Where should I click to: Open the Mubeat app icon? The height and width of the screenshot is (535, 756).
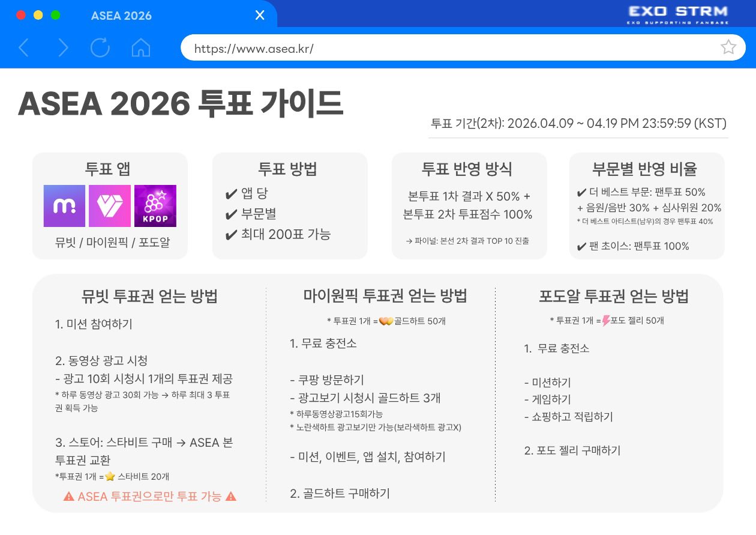64,205
